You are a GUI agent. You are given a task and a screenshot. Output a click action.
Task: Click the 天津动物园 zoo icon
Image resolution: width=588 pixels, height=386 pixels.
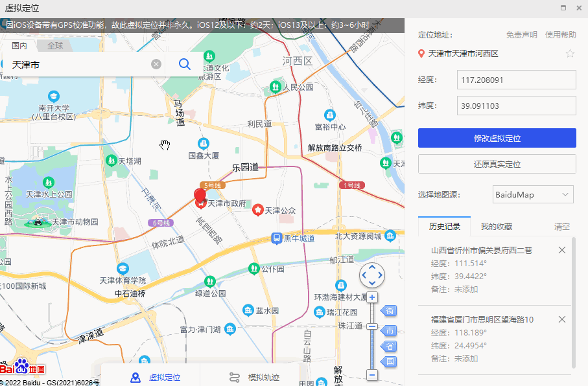[38, 222]
